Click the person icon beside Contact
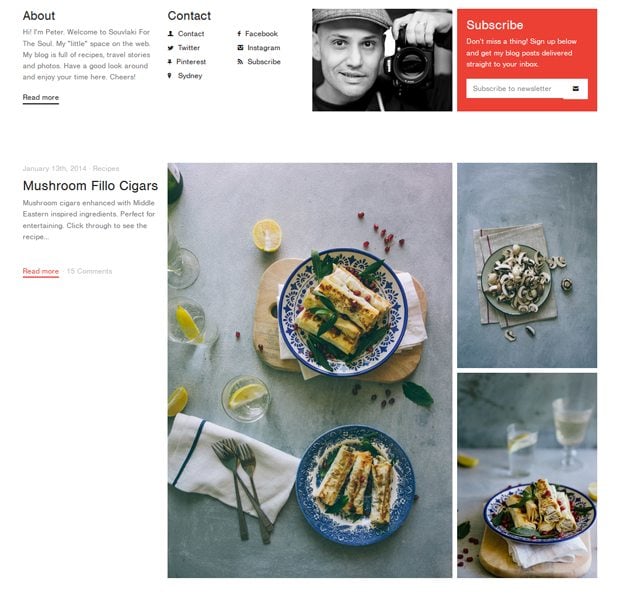Viewport: 620px width, 595px height. point(170,34)
